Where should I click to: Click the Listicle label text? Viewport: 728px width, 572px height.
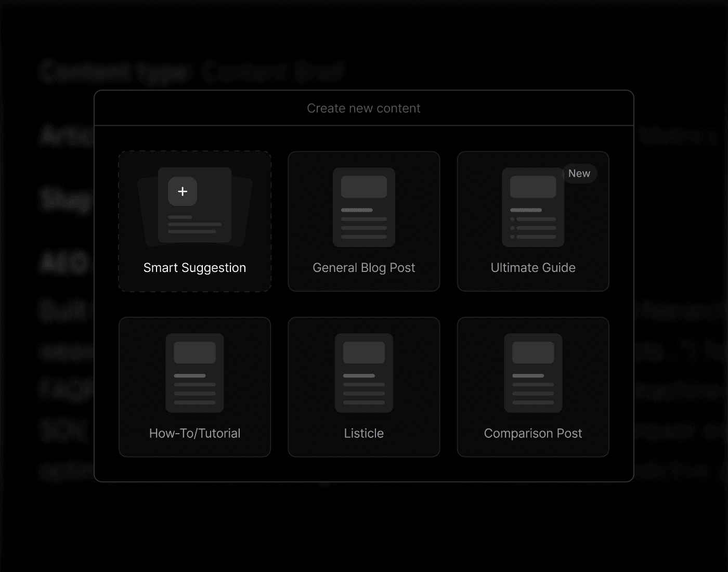coord(363,433)
